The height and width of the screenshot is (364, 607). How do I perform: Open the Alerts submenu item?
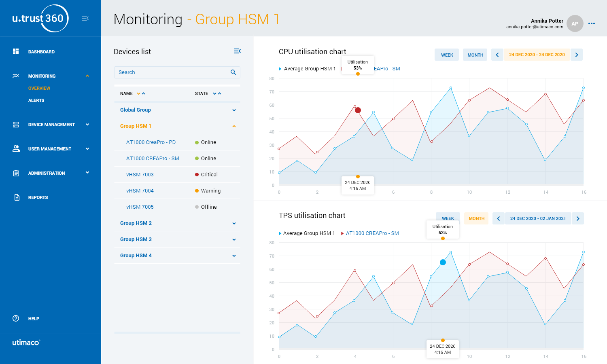[x=36, y=100]
